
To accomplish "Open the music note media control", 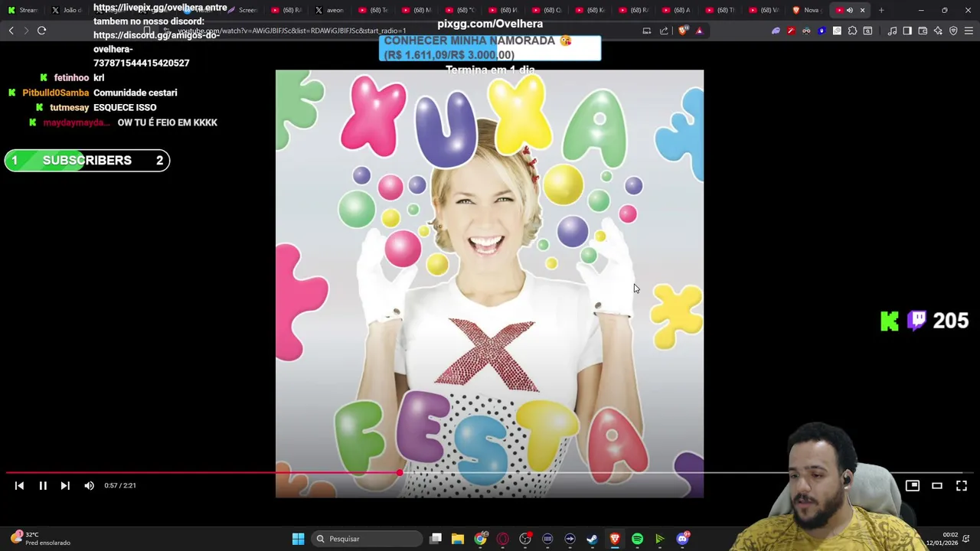I will click(892, 31).
